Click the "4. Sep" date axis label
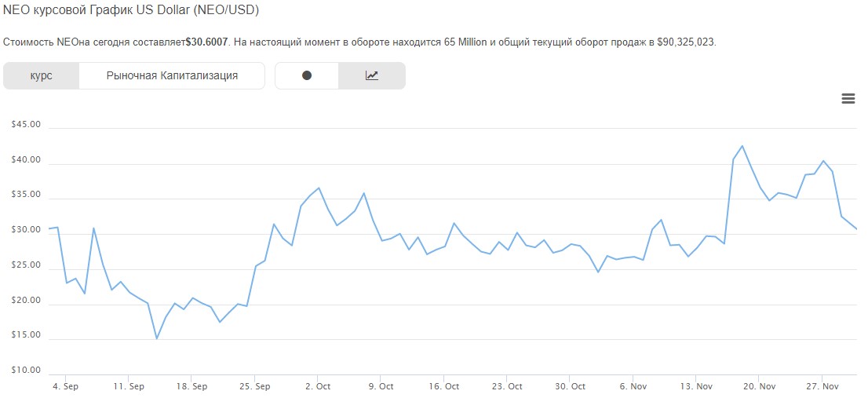 [x=65, y=386]
